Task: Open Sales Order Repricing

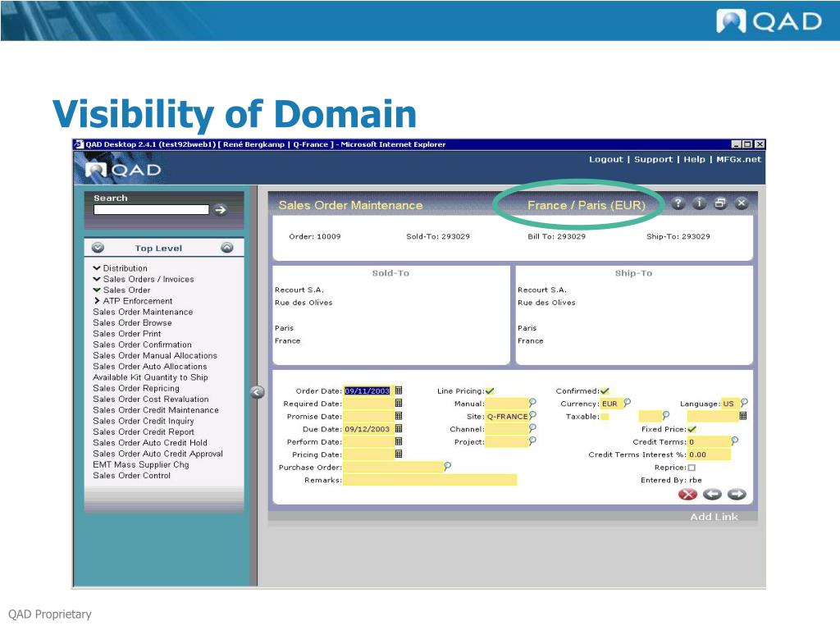Action: pos(136,388)
